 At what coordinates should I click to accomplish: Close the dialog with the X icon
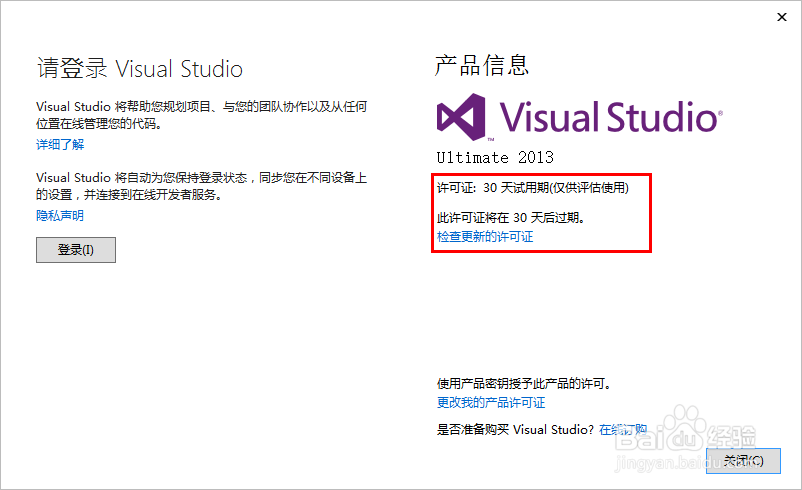pos(782,17)
